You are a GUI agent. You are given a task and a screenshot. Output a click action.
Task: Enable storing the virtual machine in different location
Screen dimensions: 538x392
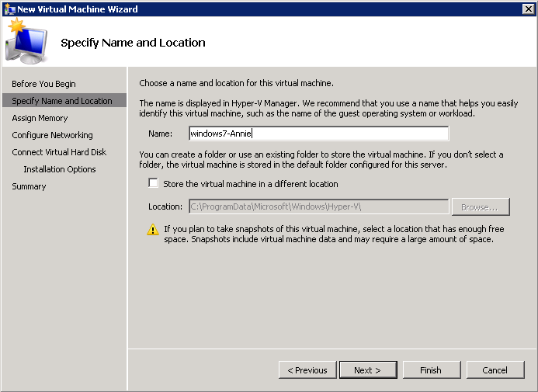click(x=154, y=184)
